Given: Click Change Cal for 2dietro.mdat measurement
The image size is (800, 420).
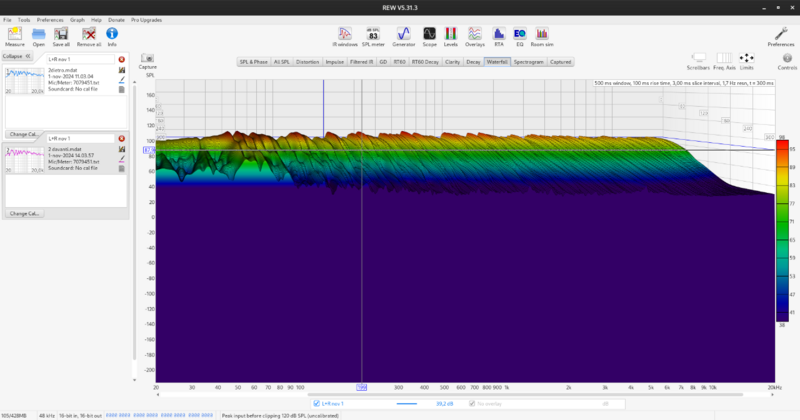Looking at the screenshot, I should click(x=20, y=133).
